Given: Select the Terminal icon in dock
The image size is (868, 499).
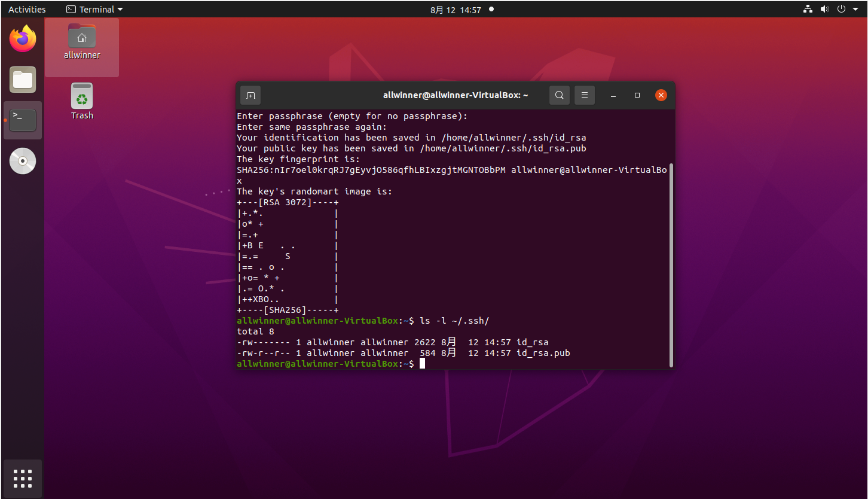Looking at the screenshot, I should tap(23, 120).
